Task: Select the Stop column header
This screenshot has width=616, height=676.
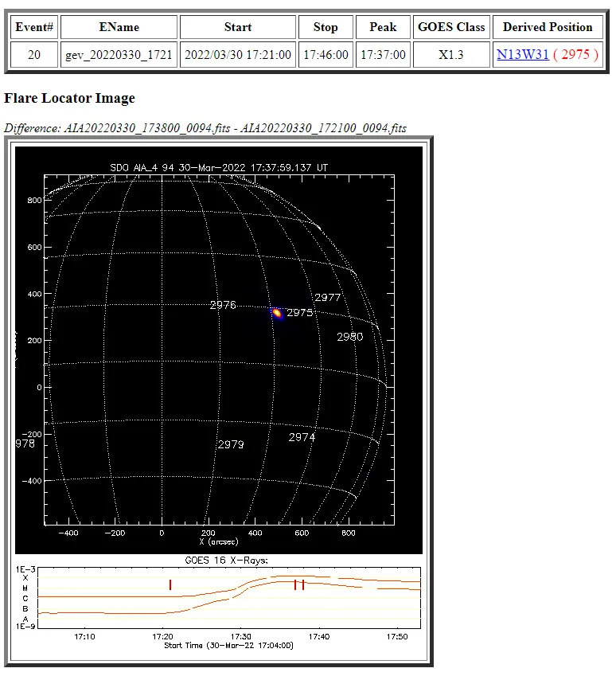Action: pyautogui.click(x=326, y=27)
